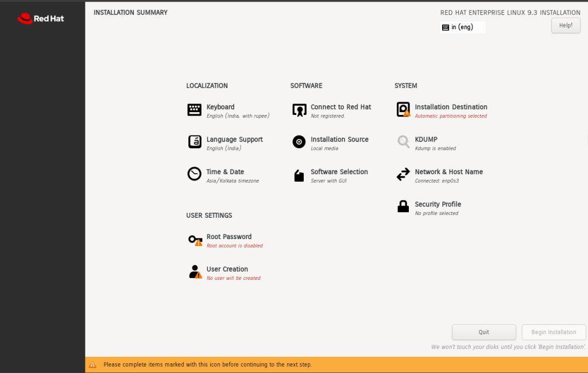The height and width of the screenshot is (373, 588).
Task: Click 'Automatic partitioning selected' status text
Action: [451, 116]
